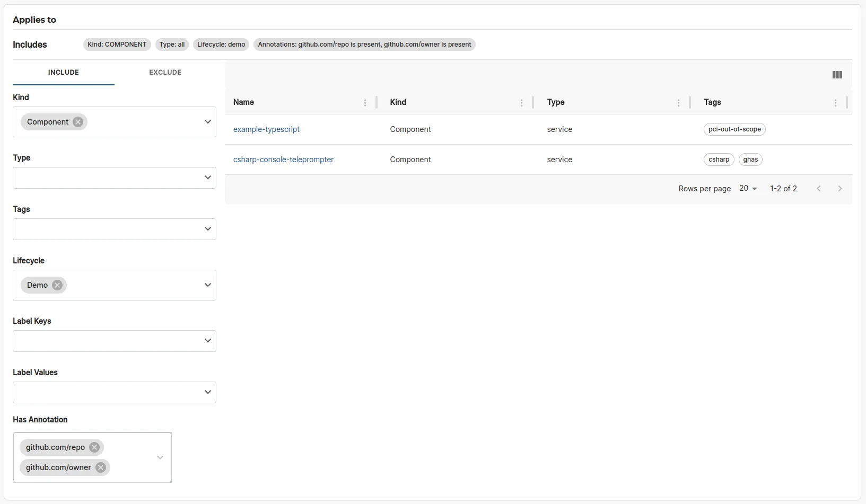Open column options for the Tags column
Viewport: 866px width, 504px height.
click(x=835, y=102)
